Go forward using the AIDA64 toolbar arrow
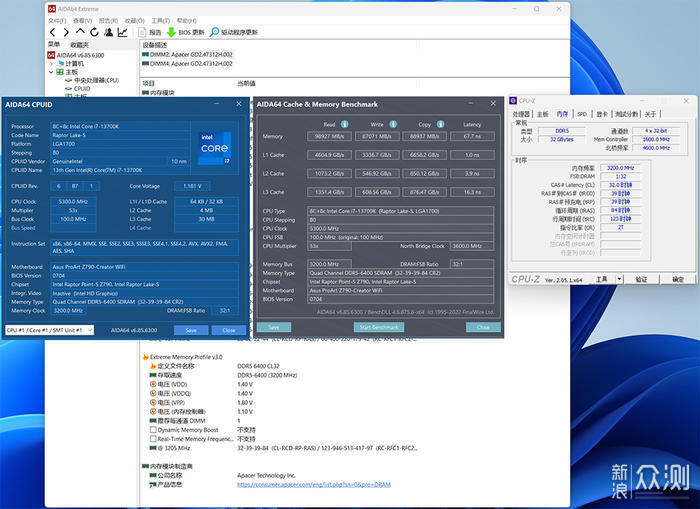The height and width of the screenshot is (509, 700). click(x=66, y=32)
